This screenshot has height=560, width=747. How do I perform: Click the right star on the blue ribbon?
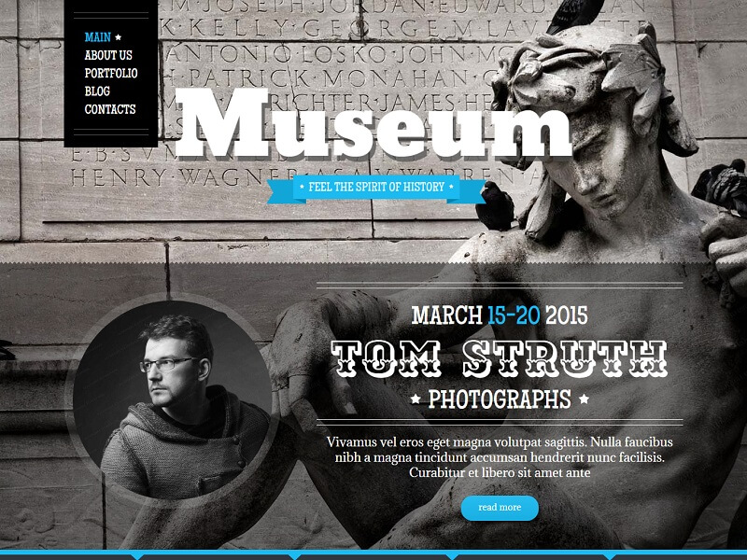(451, 187)
